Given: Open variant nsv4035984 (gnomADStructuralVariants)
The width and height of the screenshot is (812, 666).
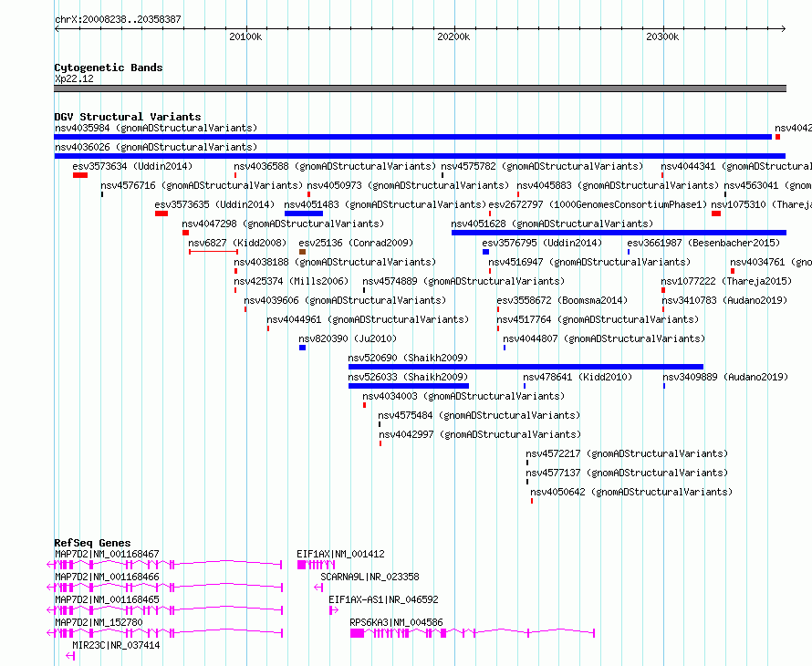Looking at the screenshot, I should [x=156, y=128].
